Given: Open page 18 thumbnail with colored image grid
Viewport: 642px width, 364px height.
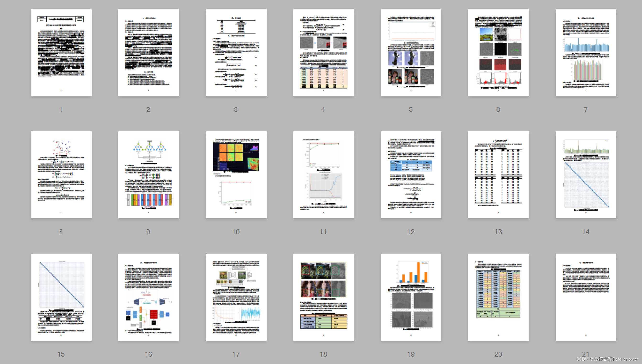Looking at the screenshot, I should [x=323, y=297].
